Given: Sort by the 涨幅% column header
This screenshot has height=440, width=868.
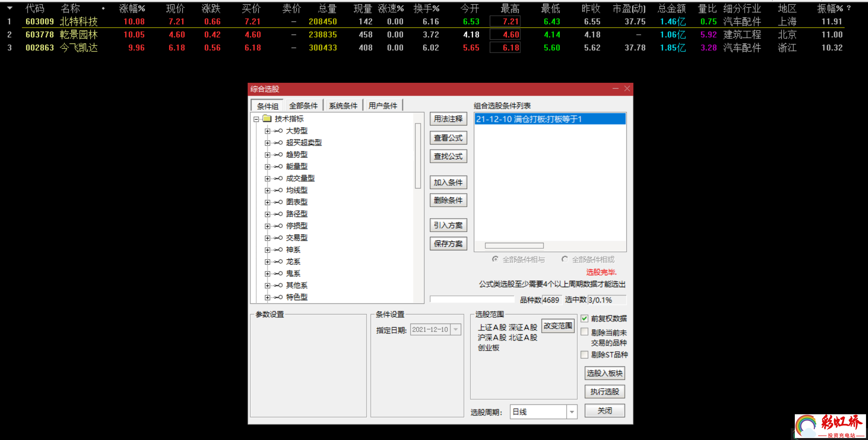Looking at the screenshot, I should click(132, 8).
